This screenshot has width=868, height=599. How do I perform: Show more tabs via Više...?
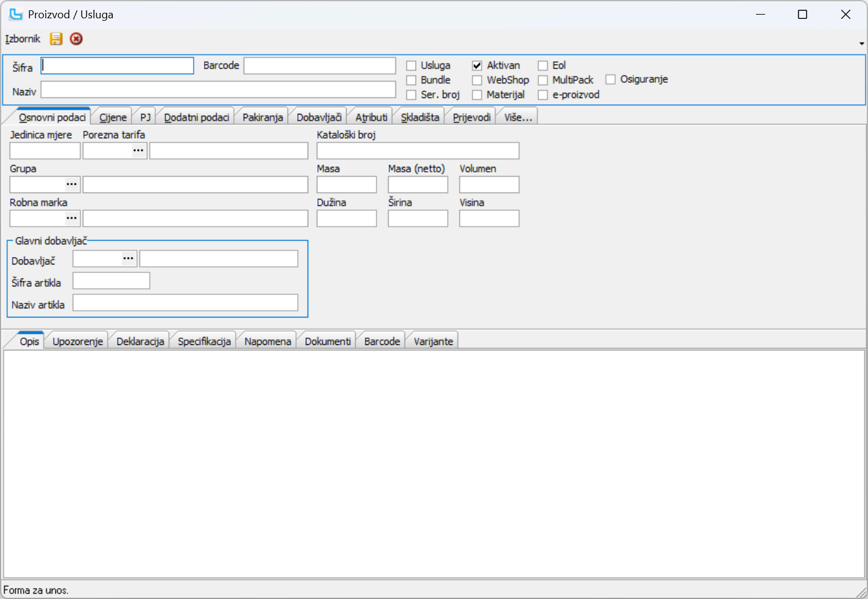(518, 117)
